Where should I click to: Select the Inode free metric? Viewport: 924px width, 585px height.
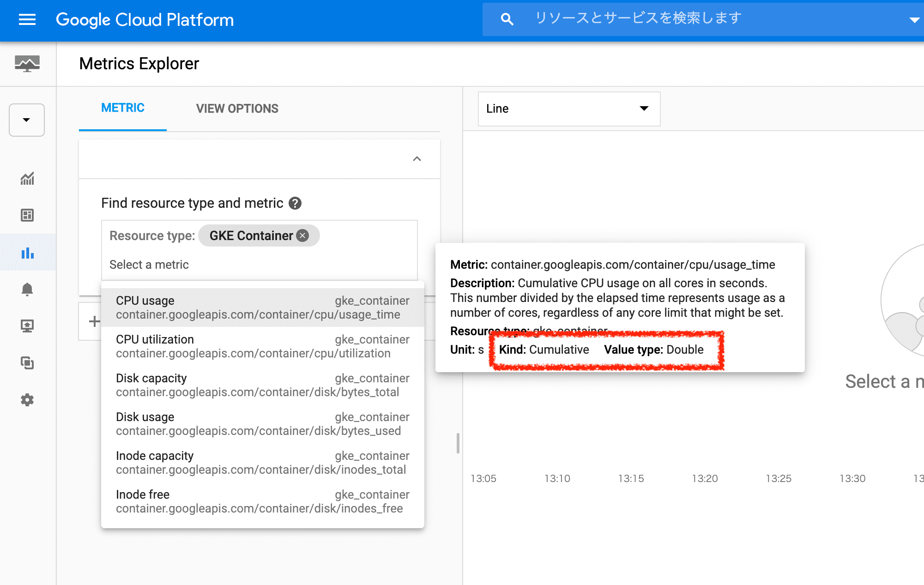(262, 501)
